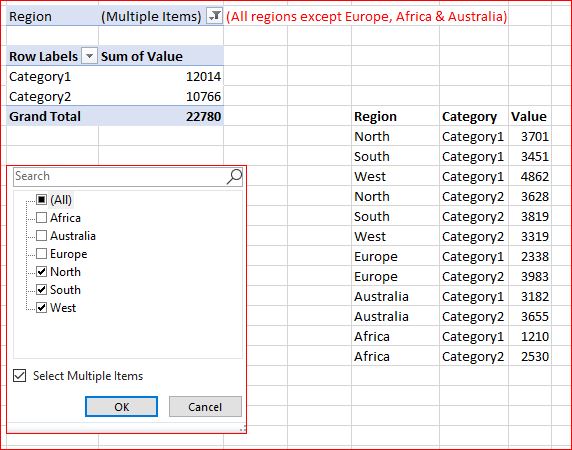
Task: Click the filter panel resize grip corner
Action: [243, 429]
